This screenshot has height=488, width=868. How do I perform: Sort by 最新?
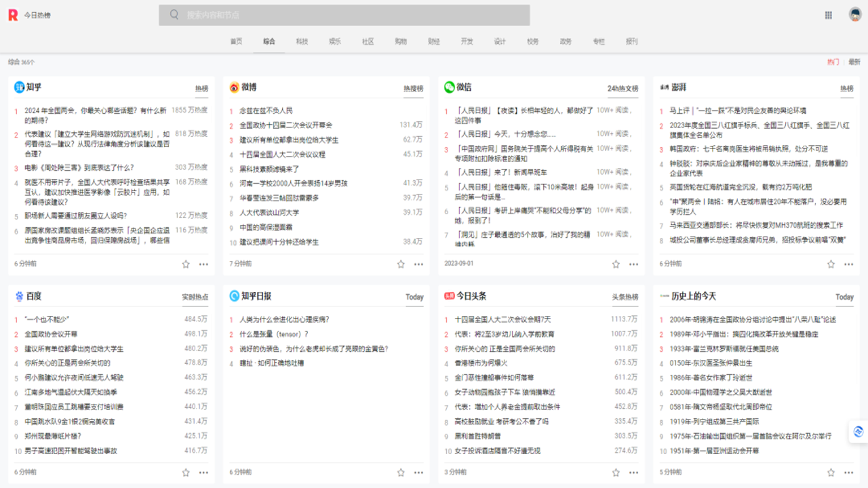tap(854, 62)
